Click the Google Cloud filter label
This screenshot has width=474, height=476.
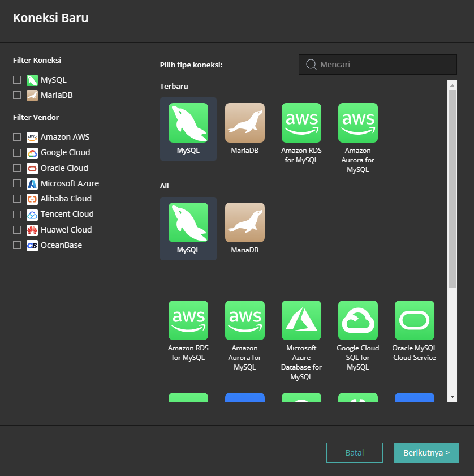(x=65, y=152)
